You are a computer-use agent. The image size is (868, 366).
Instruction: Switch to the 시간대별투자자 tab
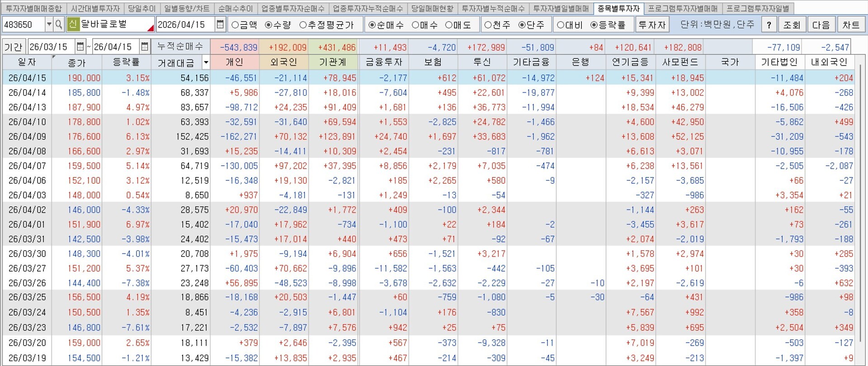95,9
